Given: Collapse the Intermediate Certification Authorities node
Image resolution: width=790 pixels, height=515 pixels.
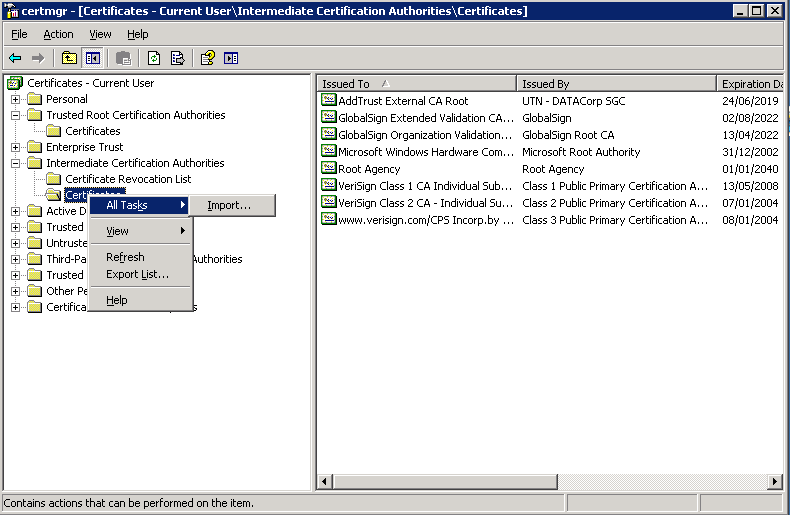Looking at the screenshot, I should [16, 163].
